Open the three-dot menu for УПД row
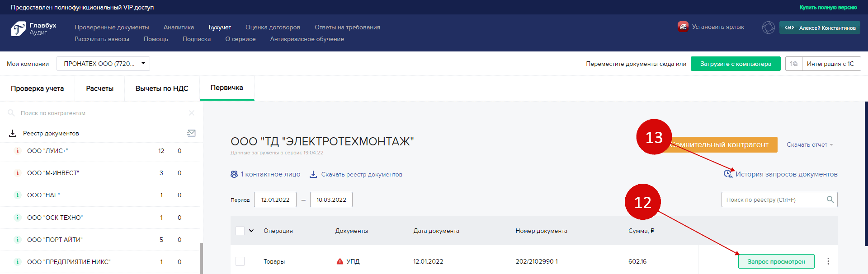This screenshot has height=274, width=868. 828,261
